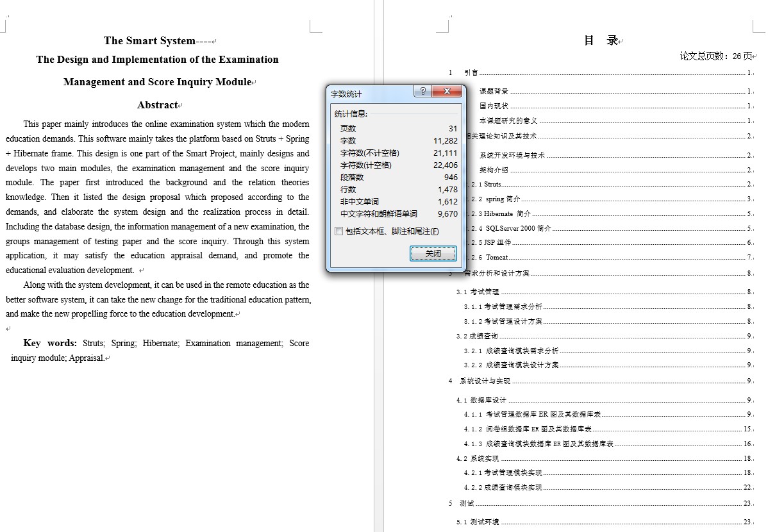Viewport: 768px width, 532px height.
Task: Go to 4.1.3 成绩查询模块数据库 entry
Action: click(x=608, y=444)
